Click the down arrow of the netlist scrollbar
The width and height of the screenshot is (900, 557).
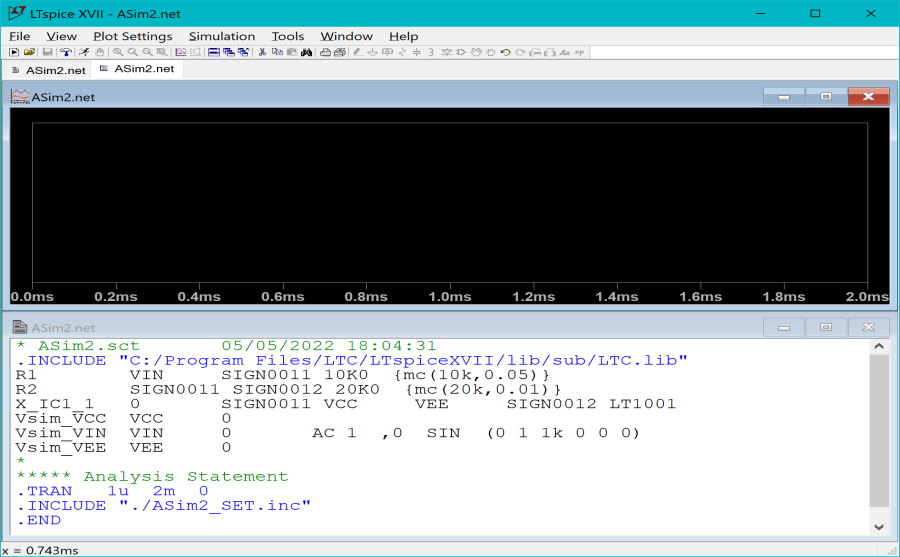pyautogui.click(x=879, y=527)
